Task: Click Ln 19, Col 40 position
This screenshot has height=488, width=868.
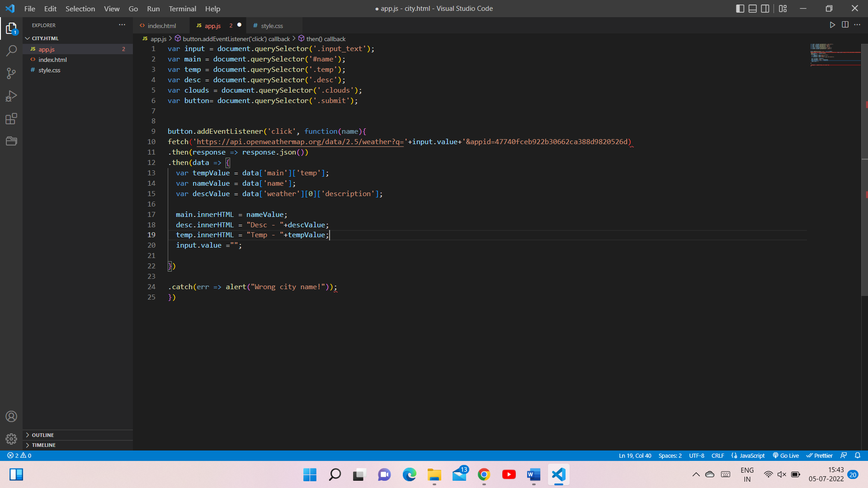Action: pyautogui.click(x=635, y=455)
